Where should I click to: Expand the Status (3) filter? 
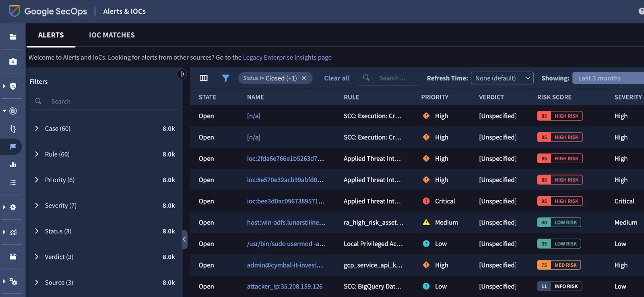(x=37, y=231)
